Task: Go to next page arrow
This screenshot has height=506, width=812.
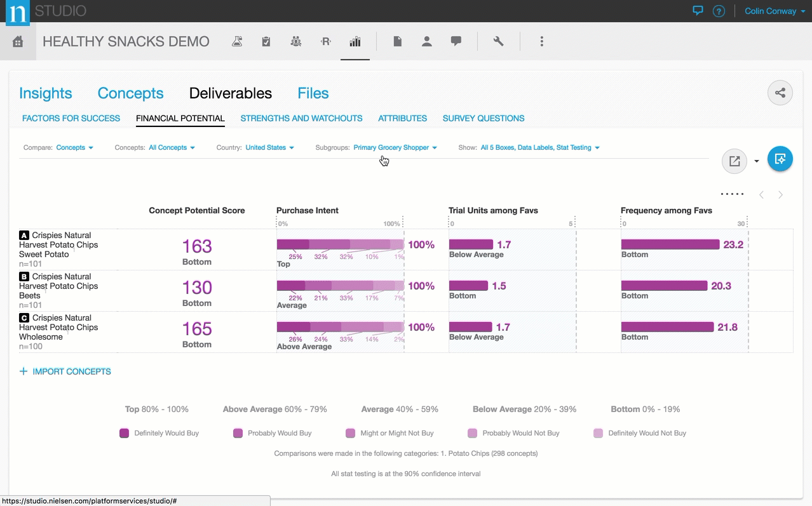Action: pyautogui.click(x=781, y=195)
